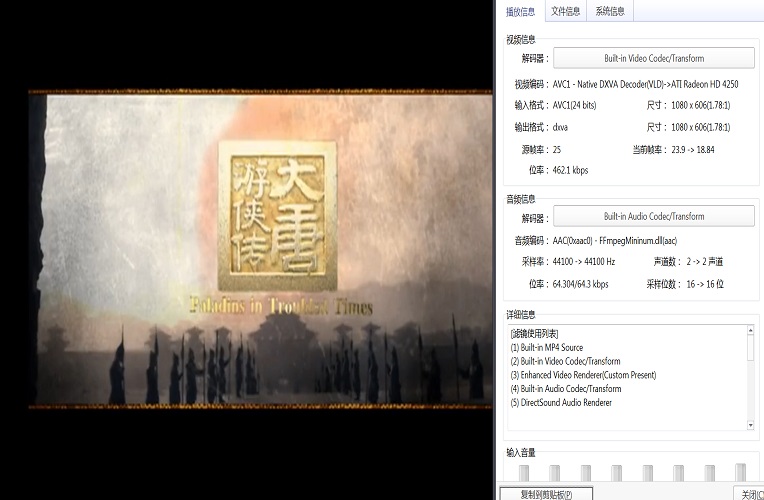
Task: Click the leftmost 输入音量 level bar
Action: click(523, 472)
